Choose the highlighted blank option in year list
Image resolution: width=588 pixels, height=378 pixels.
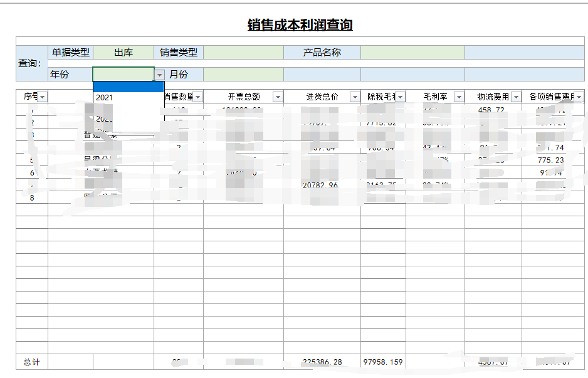[x=128, y=87]
